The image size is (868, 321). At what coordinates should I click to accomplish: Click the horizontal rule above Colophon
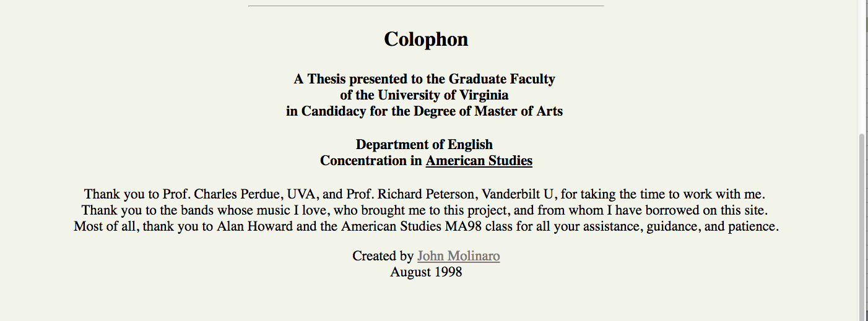[x=426, y=6]
